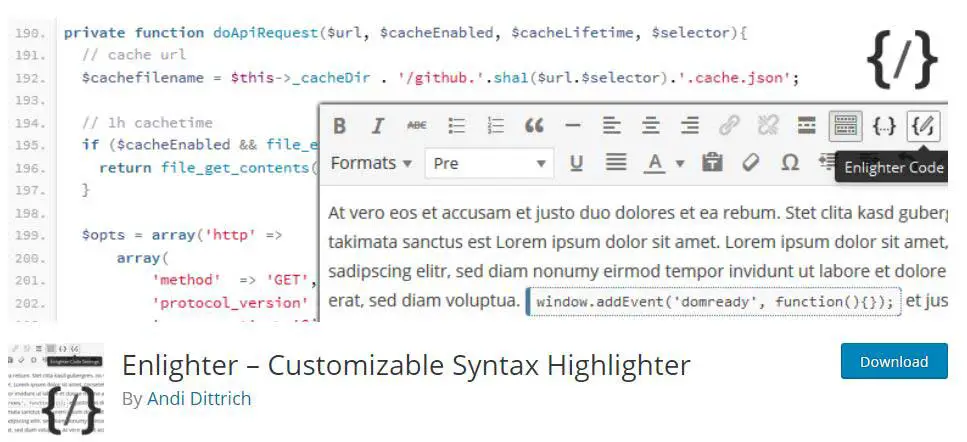Click the plugin title Enlighter – Customizable Syntax Highlighter
This screenshot has width=967, height=442.
[x=406, y=365]
